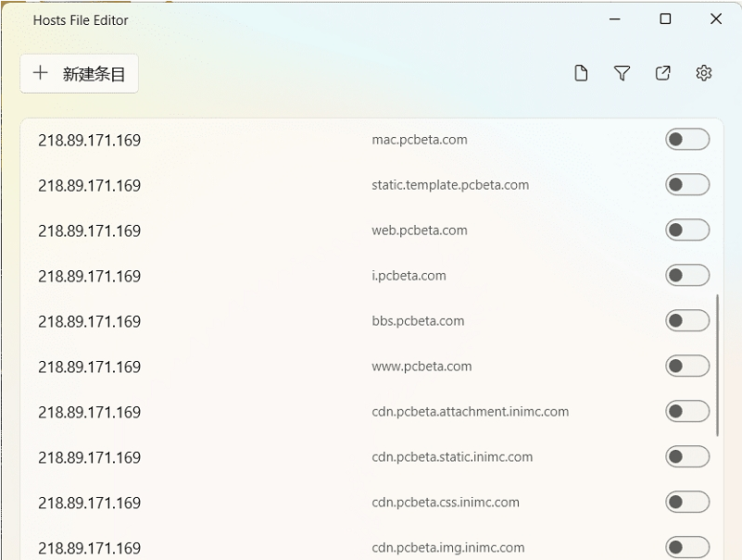Maximize the Hosts File Editor window
The height and width of the screenshot is (560, 742).
point(665,19)
